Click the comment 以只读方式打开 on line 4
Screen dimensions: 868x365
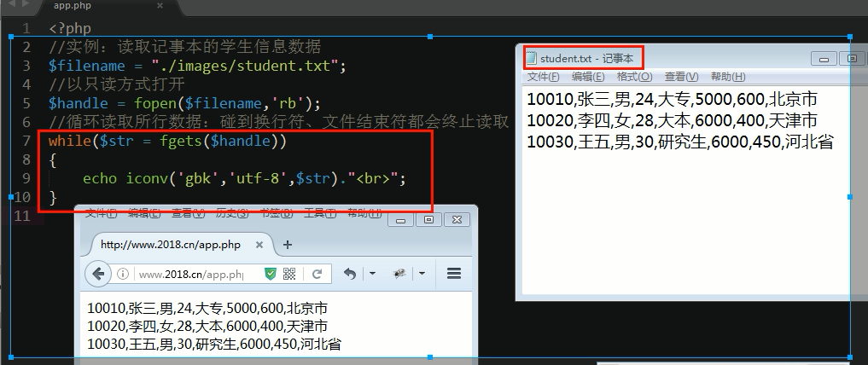pos(116,84)
